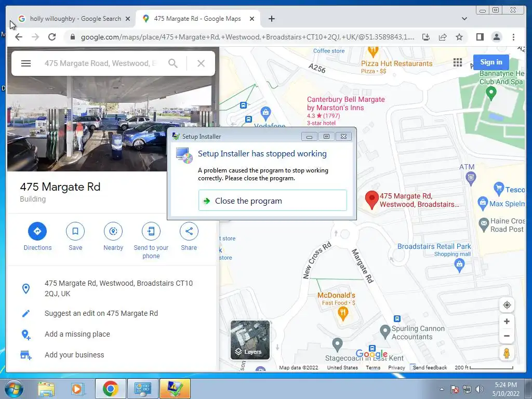This screenshot has height=399, width=532.
Task: Open the Layers map view thumbnail
Action: coord(250,340)
